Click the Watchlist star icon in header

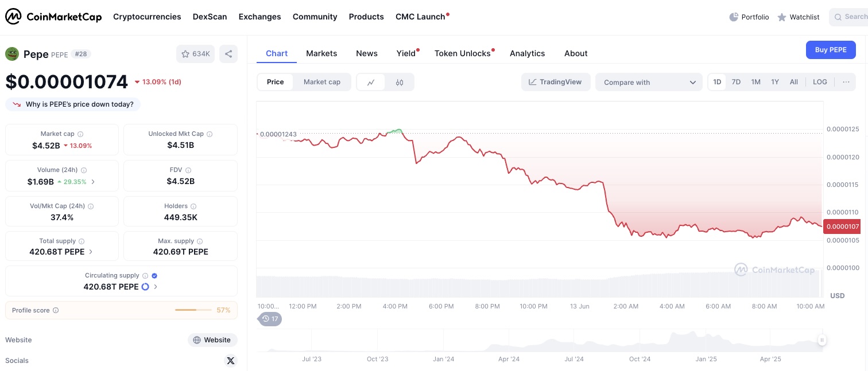point(782,17)
